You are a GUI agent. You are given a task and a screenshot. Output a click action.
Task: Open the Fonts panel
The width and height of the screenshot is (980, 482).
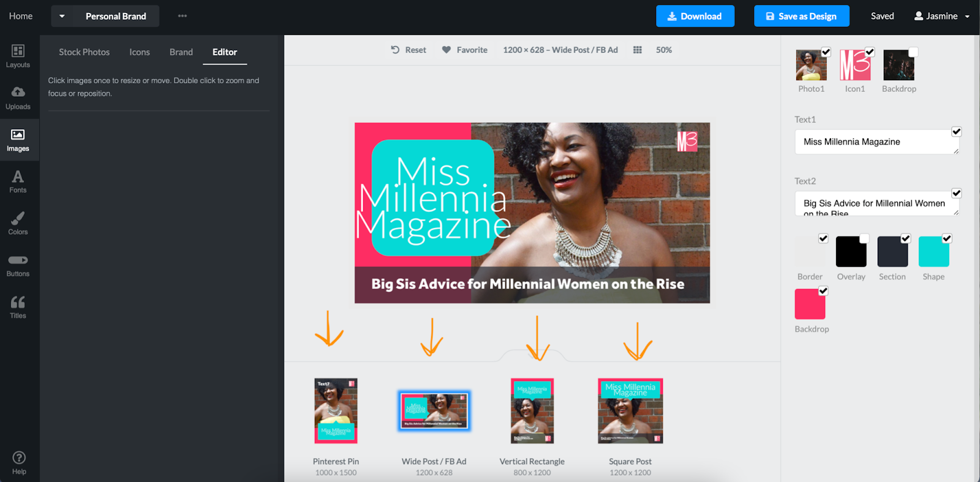pos(18,182)
